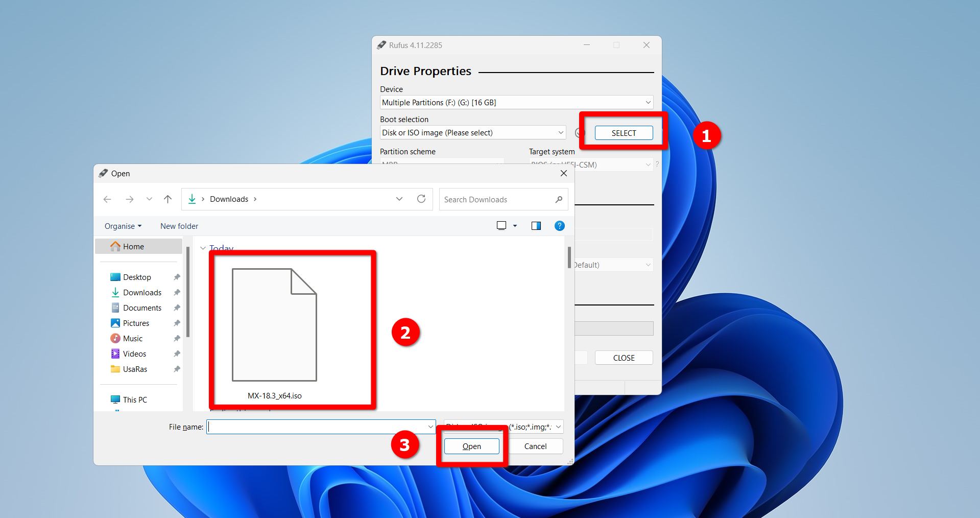Go up one folder level

point(168,199)
